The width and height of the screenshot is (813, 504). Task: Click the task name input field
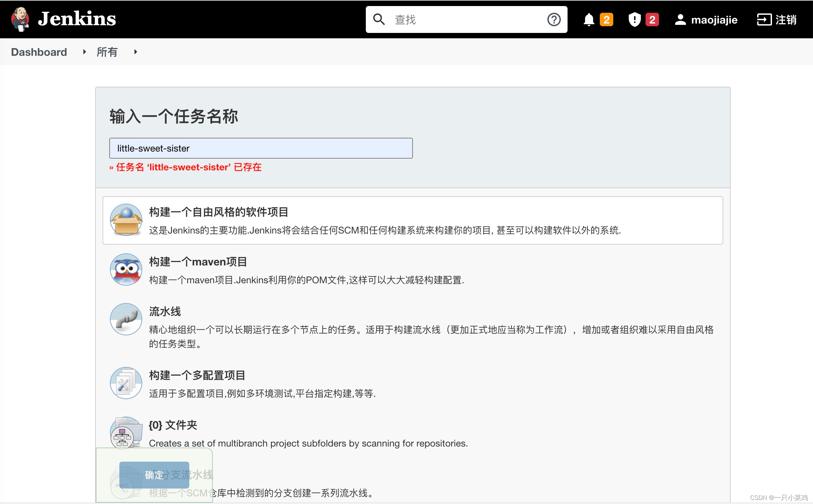tap(261, 148)
